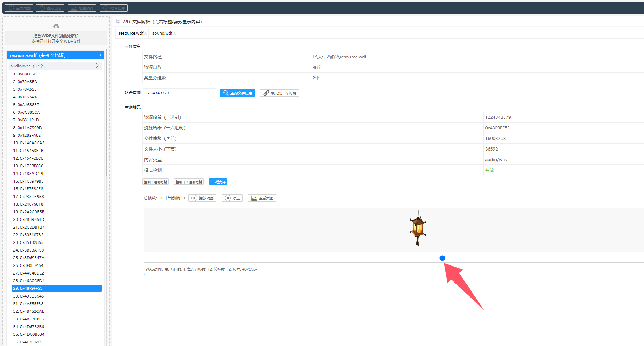The image size is (644, 346).
Task: Download the file with 下载文件
Action: click(x=218, y=182)
